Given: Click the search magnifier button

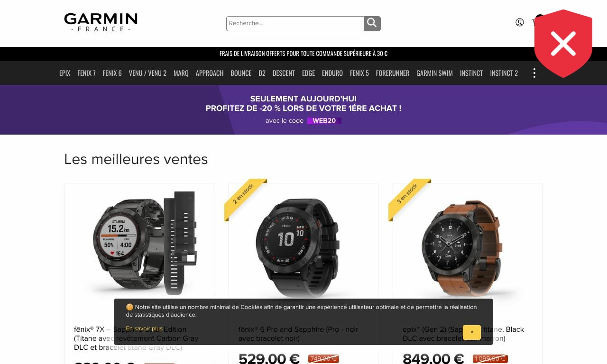Looking at the screenshot, I should click(x=372, y=23).
